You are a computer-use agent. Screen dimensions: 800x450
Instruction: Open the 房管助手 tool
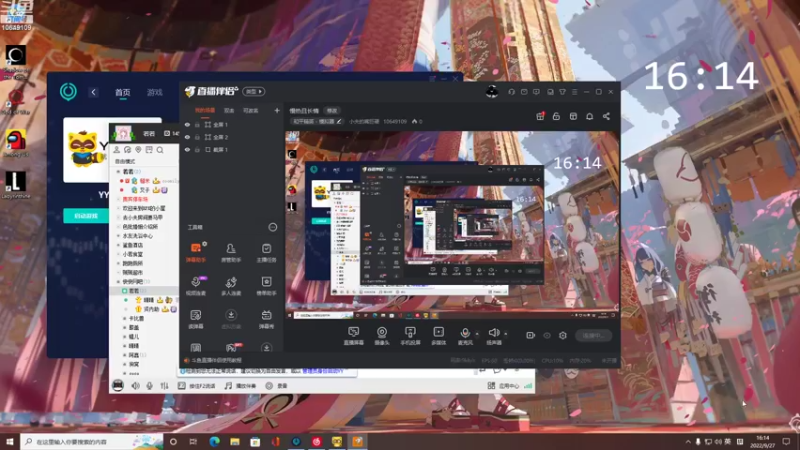coord(231,253)
